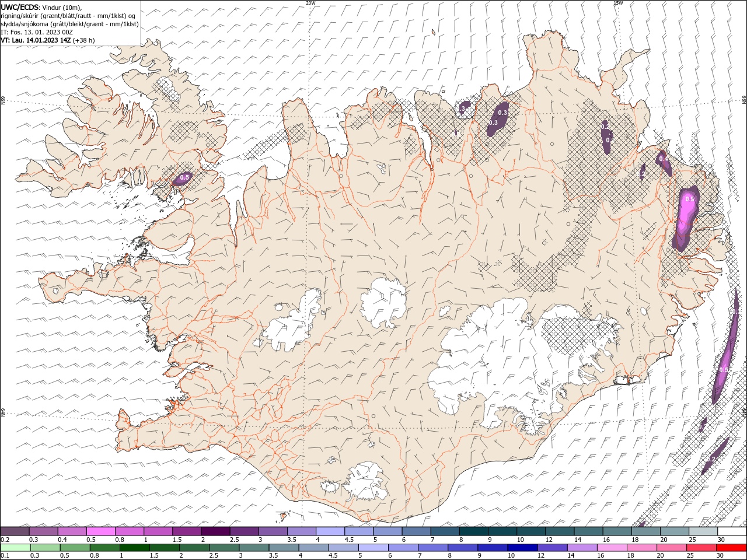The width and height of the screenshot is (747, 560).
Task: Click the '0.2' value label under the upper scale
Action: point(5,540)
